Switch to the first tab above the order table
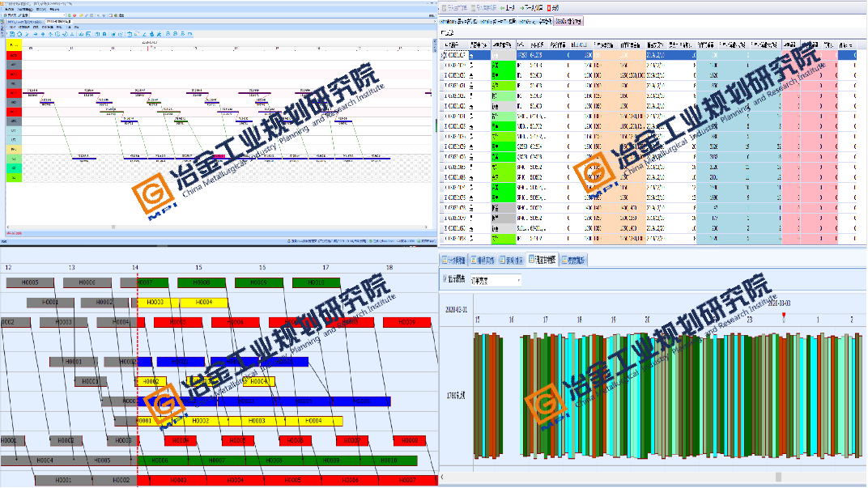The image size is (868, 488). coord(459,21)
